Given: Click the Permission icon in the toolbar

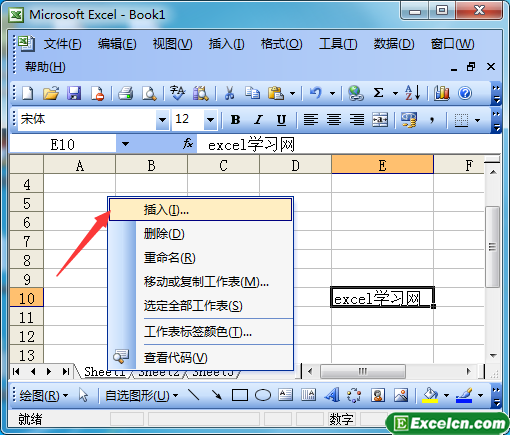Looking at the screenshot, I should click(x=97, y=93).
